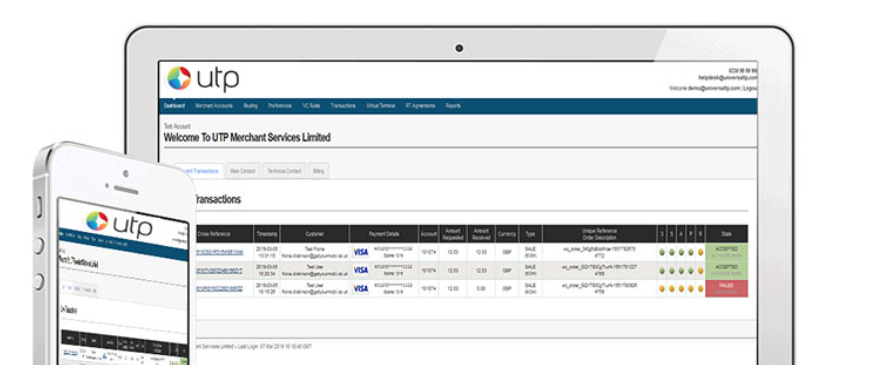Click the Logout link in the header
Image resolution: width=879 pixels, height=365 pixels.
pyautogui.click(x=751, y=89)
